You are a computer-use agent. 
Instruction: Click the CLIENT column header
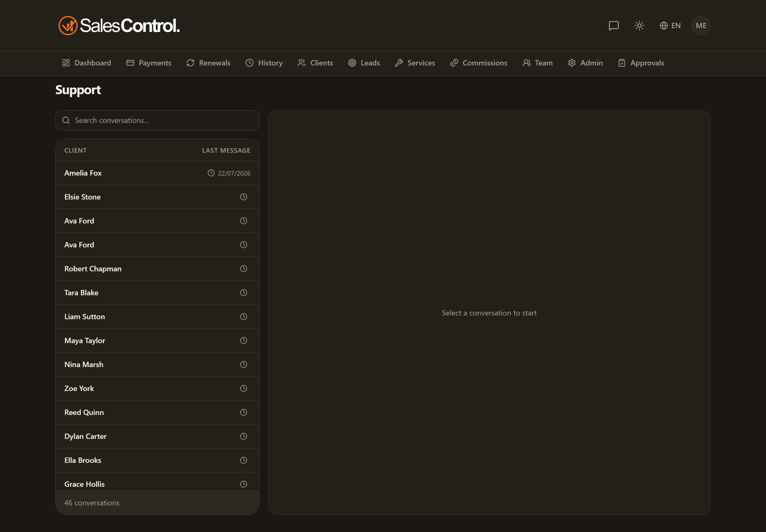pyautogui.click(x=75, y=151)
